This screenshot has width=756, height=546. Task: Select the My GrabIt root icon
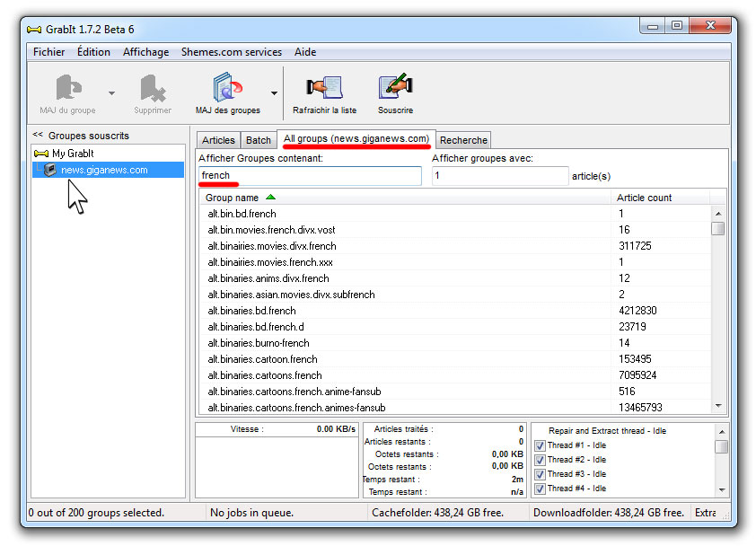point(41,154)
